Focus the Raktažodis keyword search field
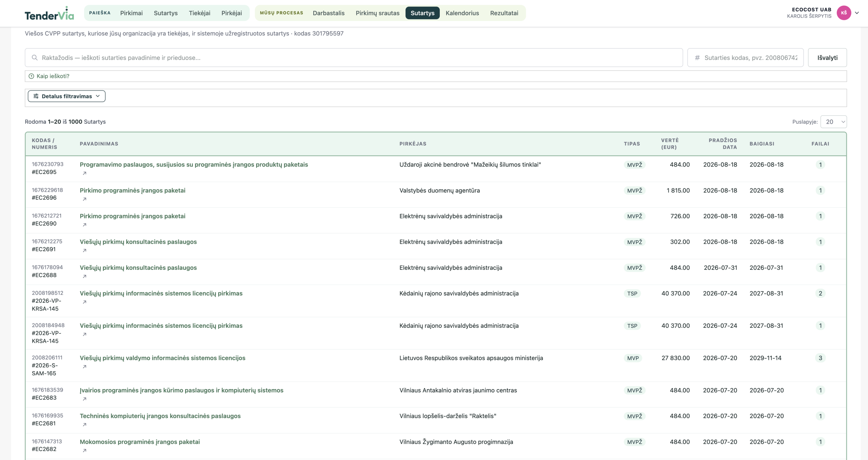The height and width of the screenshot is (460, 868). tap(354, 58)
